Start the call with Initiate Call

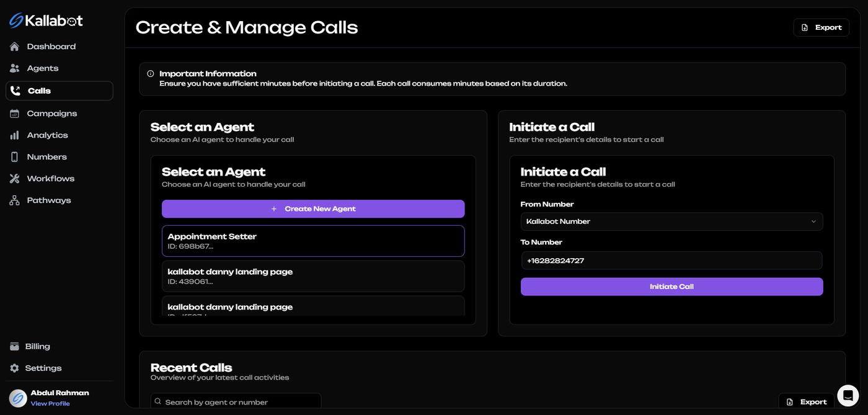click(x=671, y=287)
